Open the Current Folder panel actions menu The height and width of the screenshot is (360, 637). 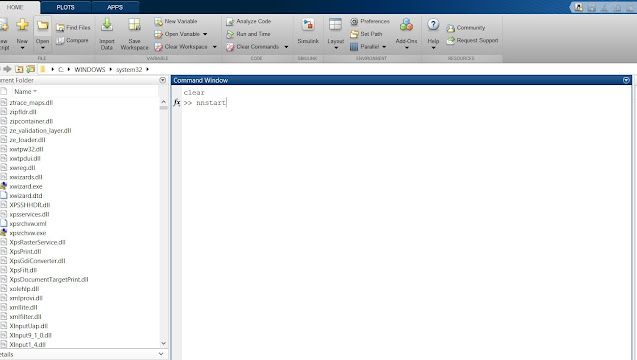[162, 80]
